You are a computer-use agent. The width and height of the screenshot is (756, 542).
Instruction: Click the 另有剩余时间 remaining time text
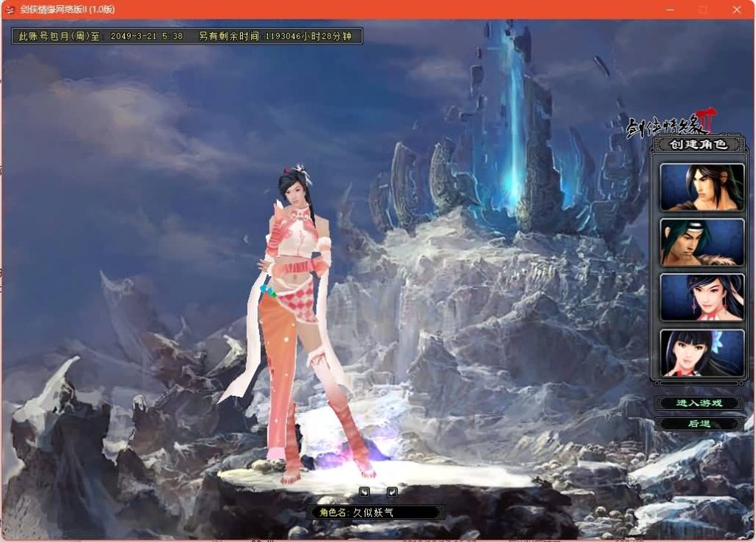(279, 35)
